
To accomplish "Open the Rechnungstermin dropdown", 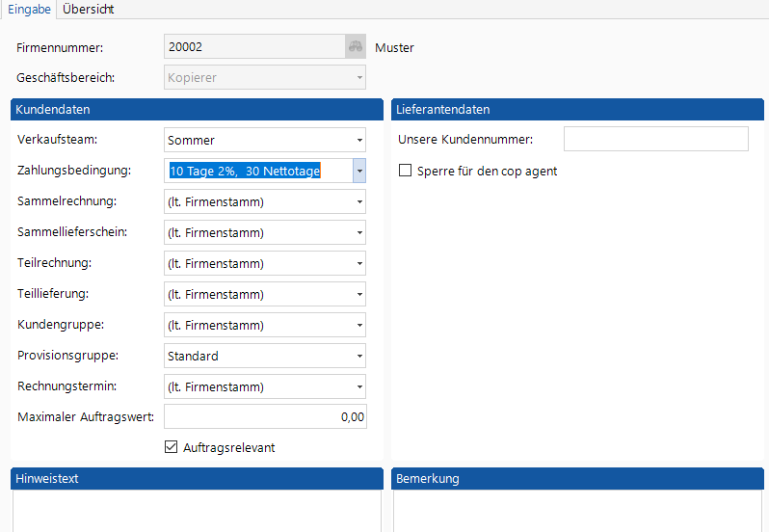I will point(358,387).
